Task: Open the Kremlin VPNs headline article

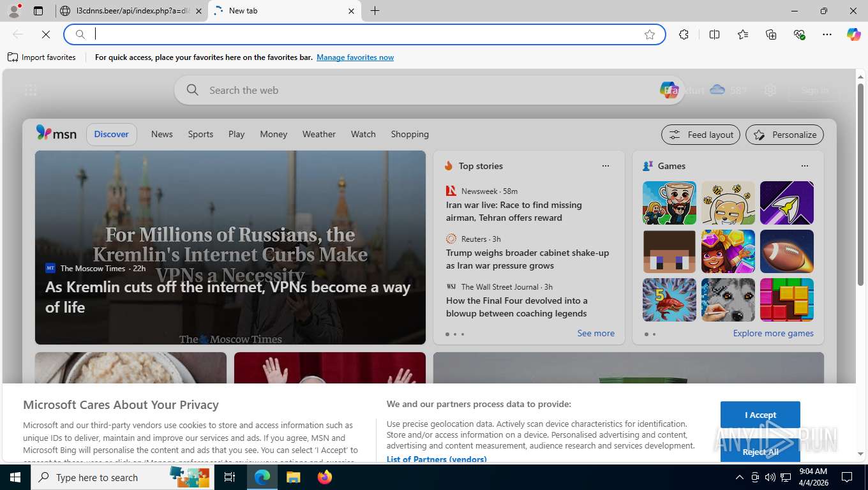Action: click(228, 297)
